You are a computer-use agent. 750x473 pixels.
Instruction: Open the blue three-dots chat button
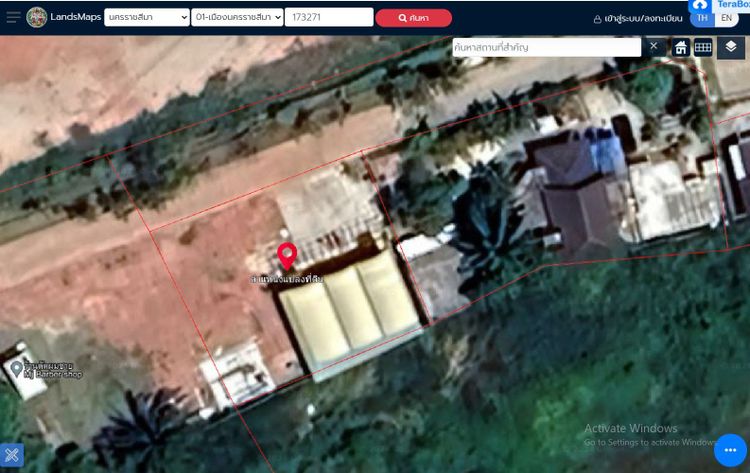click(x=731, y=450)
